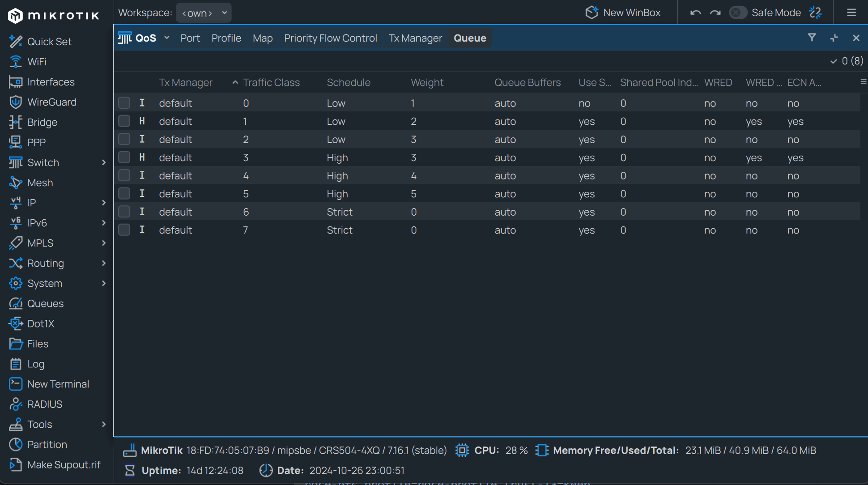The height and width of the screenshot is (485, 868).
Task: Open the hamburger main menu
Action: pyautogui.click(x=851, y=13)
